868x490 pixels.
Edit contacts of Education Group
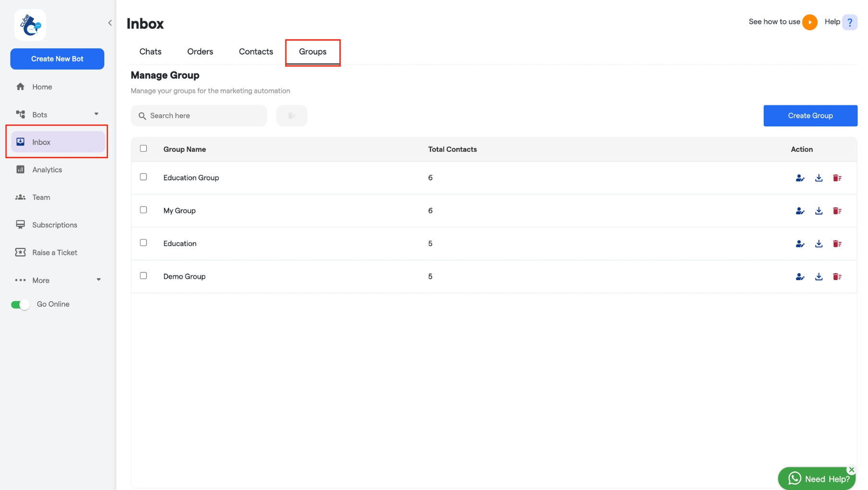click(800, 178)
